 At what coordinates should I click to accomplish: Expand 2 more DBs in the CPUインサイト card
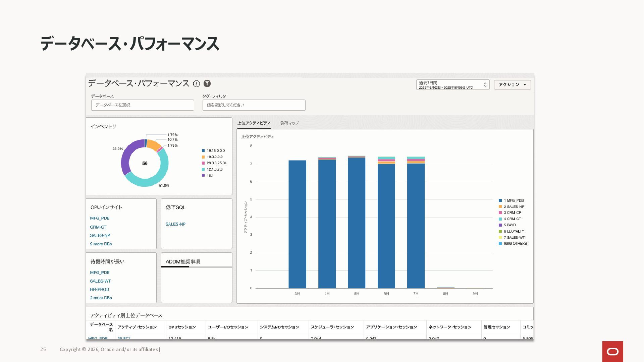[101, 244]
